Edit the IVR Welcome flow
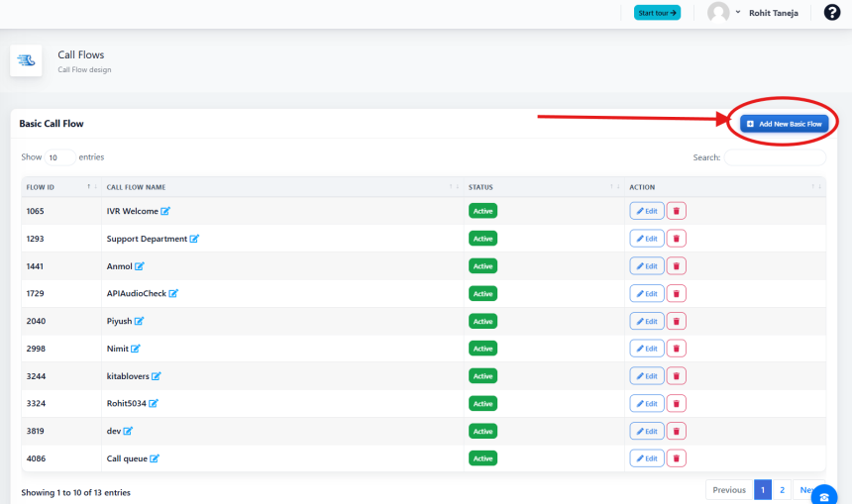 pos(647,211)
